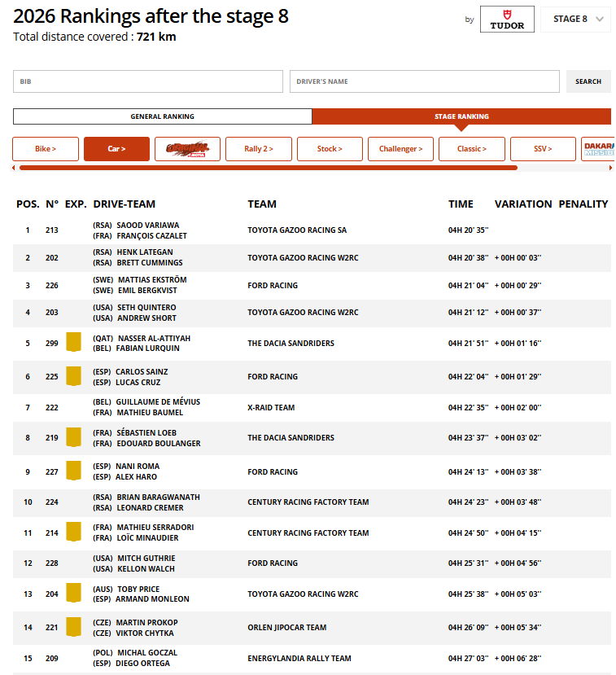Click car number 299
The height and width of the screenshot is (675, 616).
[51, 343]
